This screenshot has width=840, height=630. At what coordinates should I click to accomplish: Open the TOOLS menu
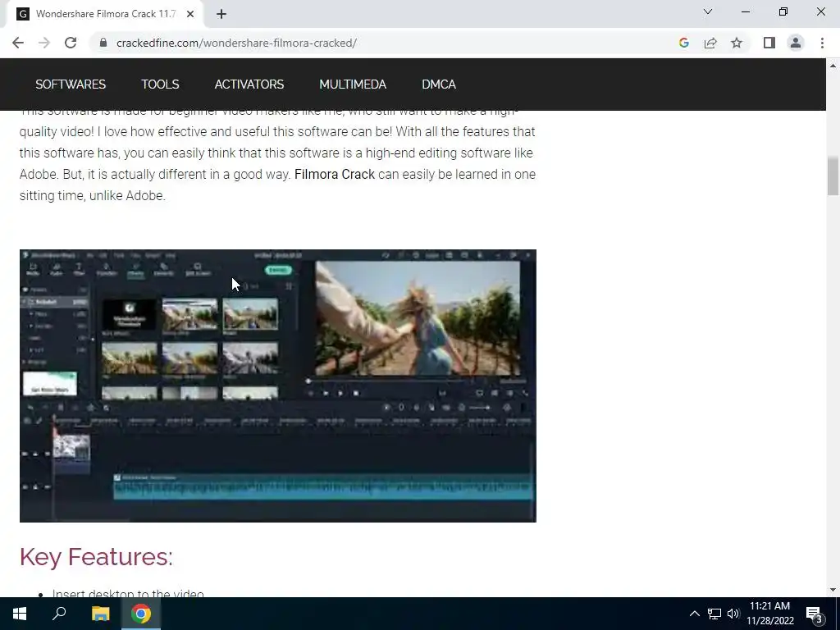tap(160, 84)
